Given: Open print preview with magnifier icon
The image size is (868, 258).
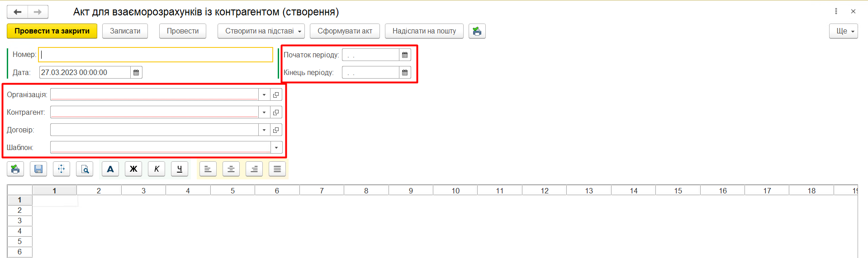Looking at the screenshot, I should [x=85, y=169].
